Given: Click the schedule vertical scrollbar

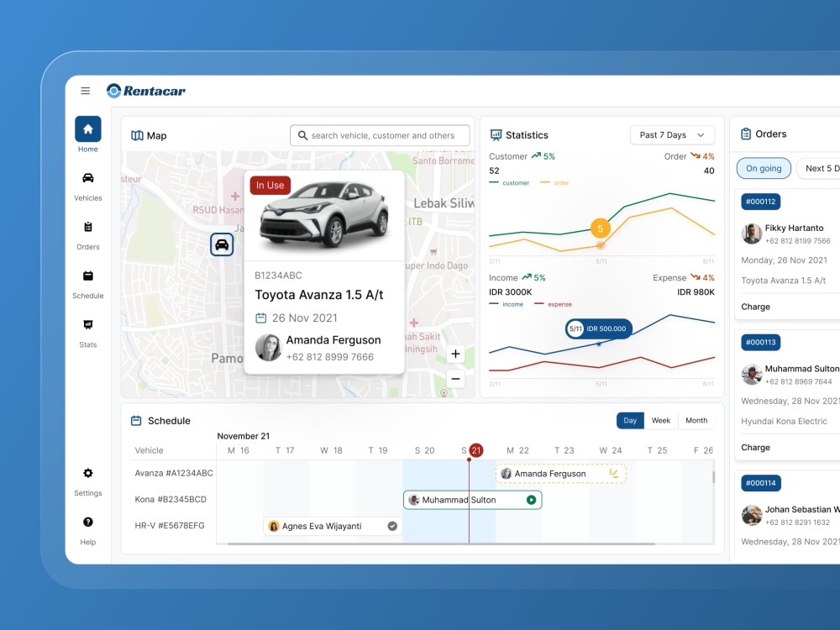Looking at the screenshot, I should [x=713, y=477].
